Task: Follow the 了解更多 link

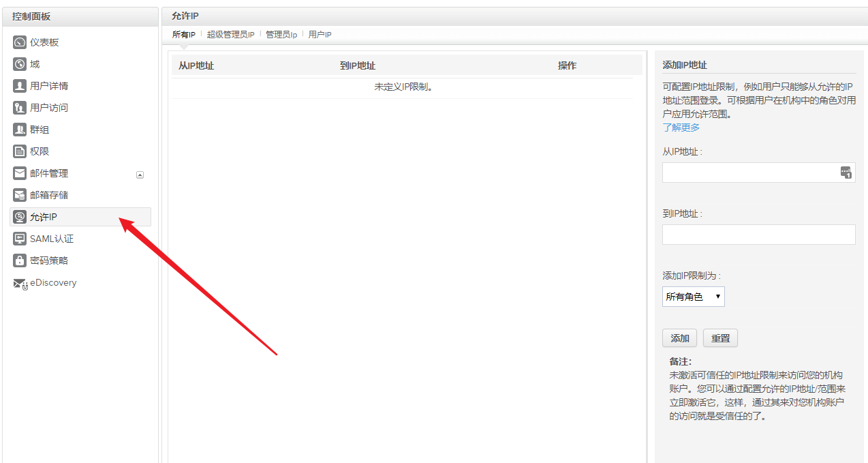Action: click(x=681, y=128)
